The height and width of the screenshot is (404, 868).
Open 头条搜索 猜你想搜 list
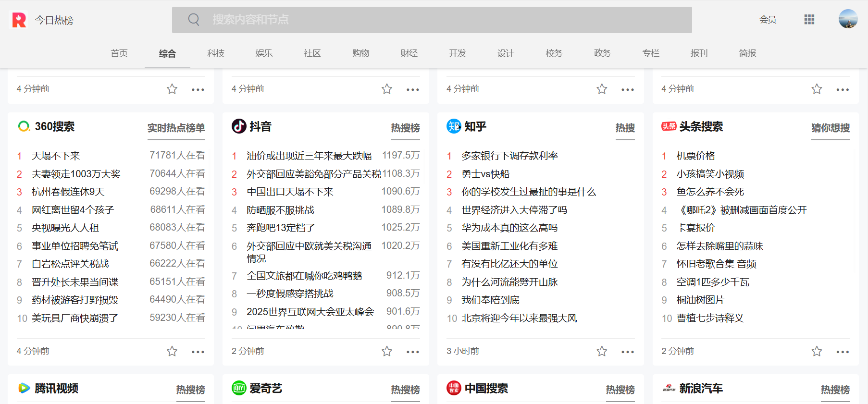click(x=831, y=128)
